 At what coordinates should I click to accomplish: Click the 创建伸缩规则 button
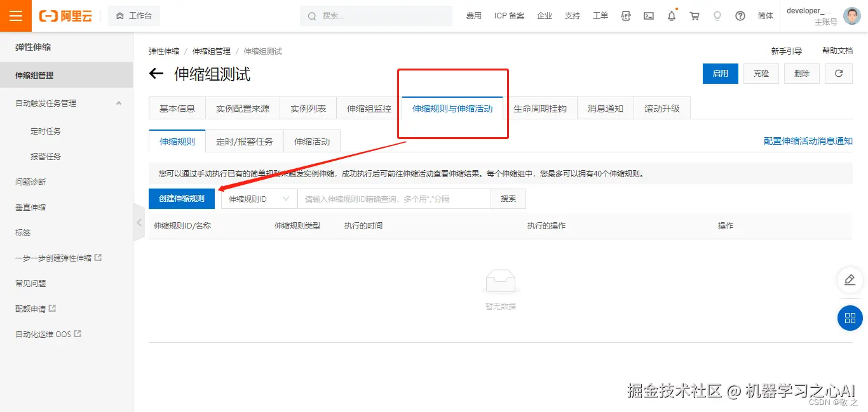click(181, 198)
